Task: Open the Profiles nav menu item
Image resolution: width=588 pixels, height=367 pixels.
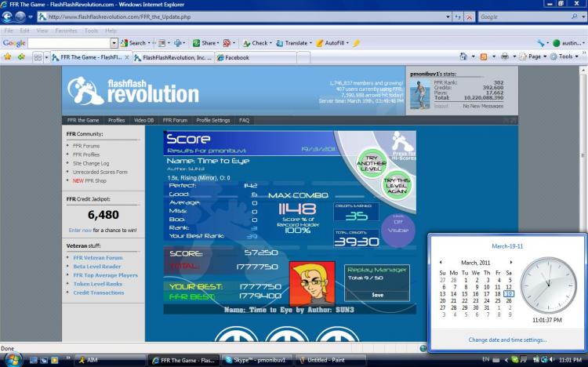Action: 116,121
